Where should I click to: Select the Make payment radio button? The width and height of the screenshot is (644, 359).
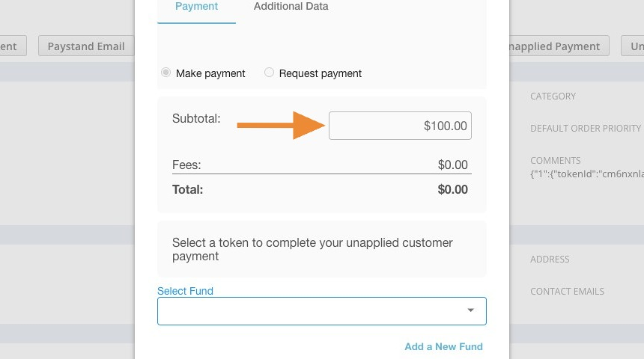pyautogui.click(x=166, y=73)
